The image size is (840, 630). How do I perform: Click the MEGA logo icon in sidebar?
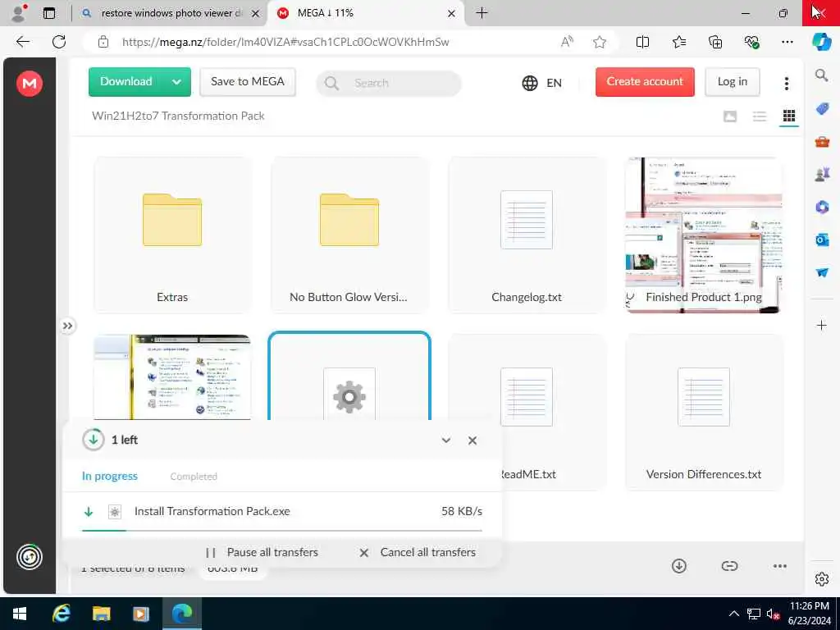coord(30,84)
